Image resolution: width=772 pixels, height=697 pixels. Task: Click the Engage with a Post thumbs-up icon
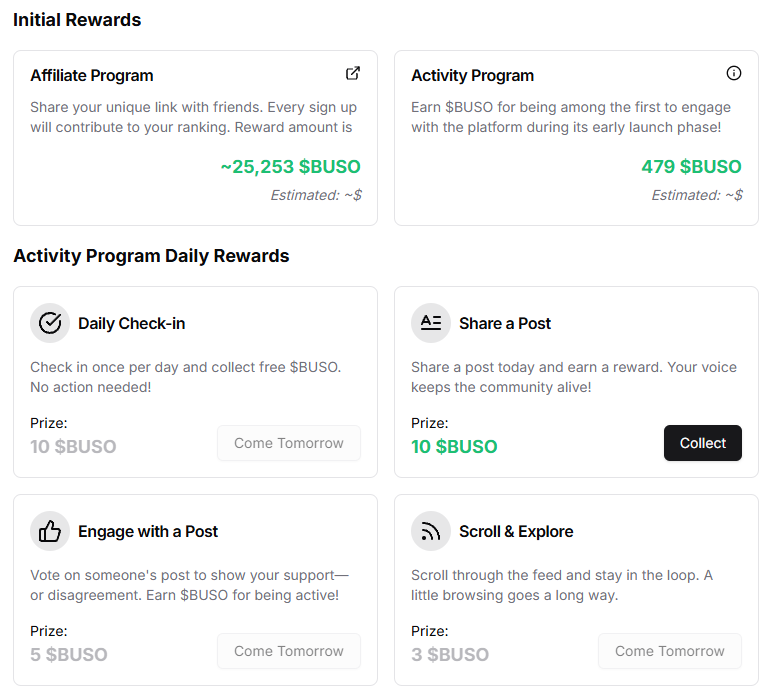pos(50,531)
